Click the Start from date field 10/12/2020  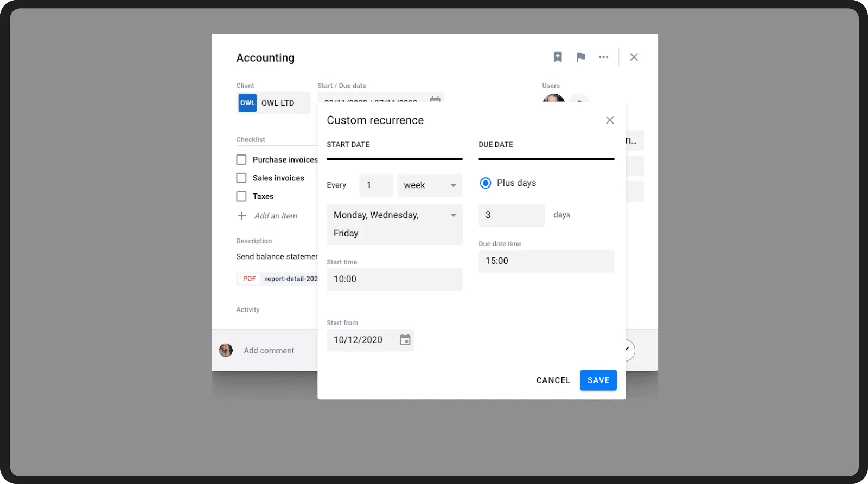click(370, 340)
